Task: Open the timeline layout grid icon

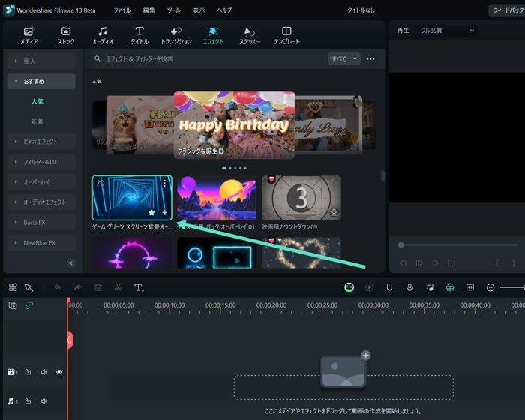Action: pos(13,287)
